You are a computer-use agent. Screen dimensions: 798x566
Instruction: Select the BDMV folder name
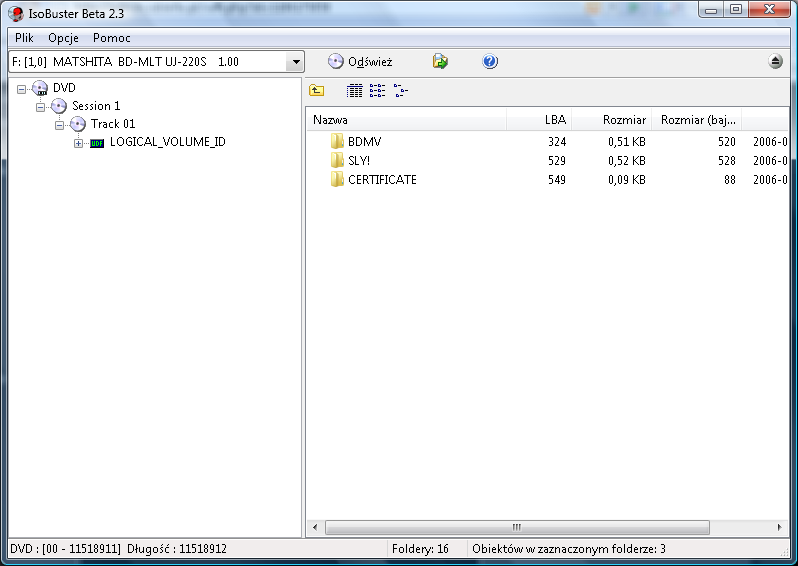click(x=364, y=142)
